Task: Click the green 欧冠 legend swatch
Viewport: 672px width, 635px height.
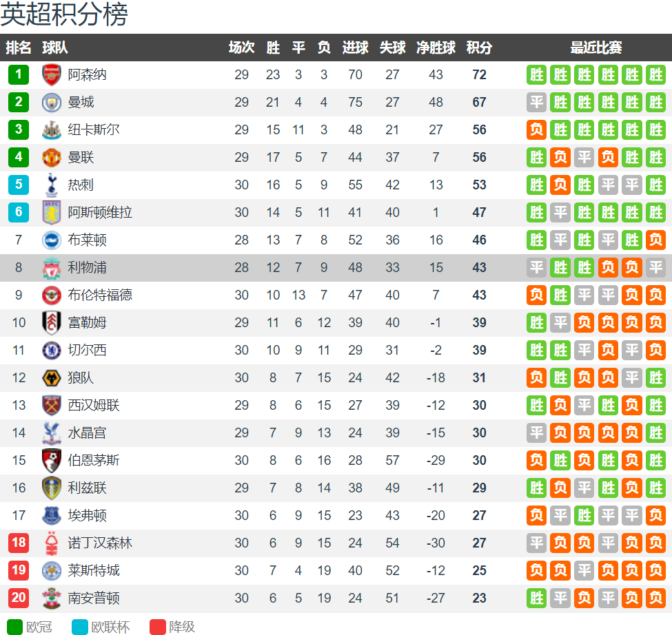Action: [14, 627]
